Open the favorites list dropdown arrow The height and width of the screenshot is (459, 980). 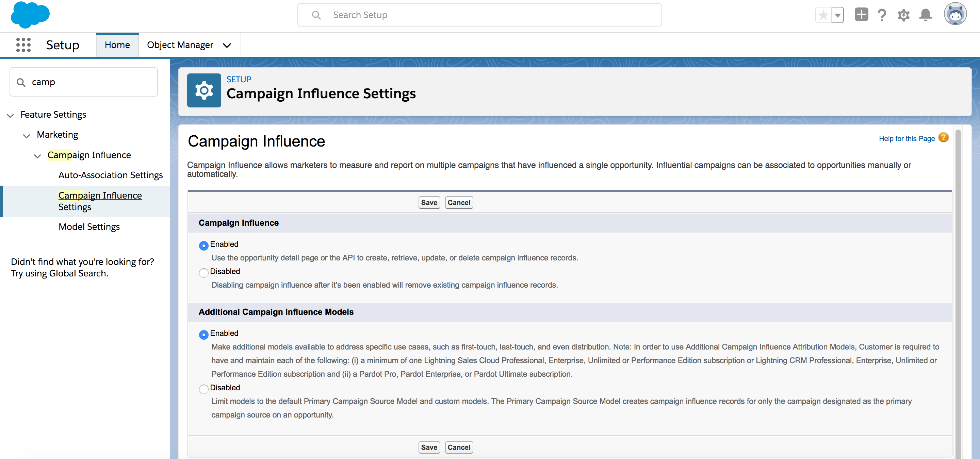click(x=837, y=15)
